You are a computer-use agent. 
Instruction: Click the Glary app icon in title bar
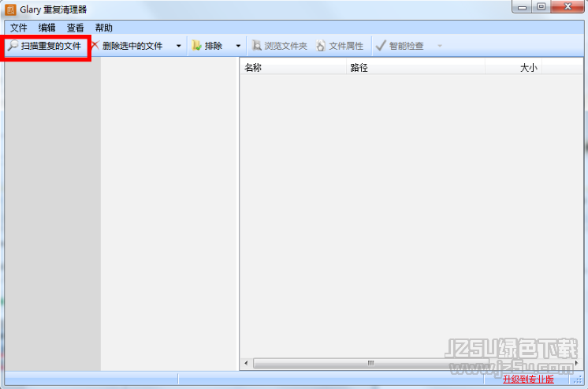10,9
